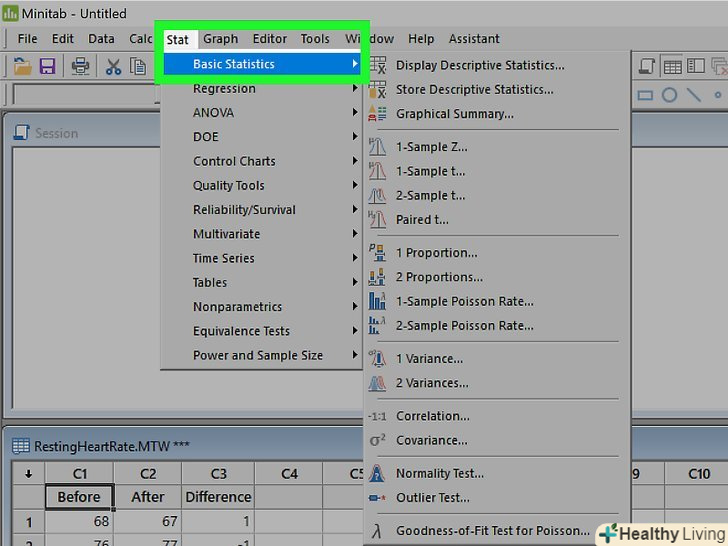Select the C10 column header

coord(699,474)
